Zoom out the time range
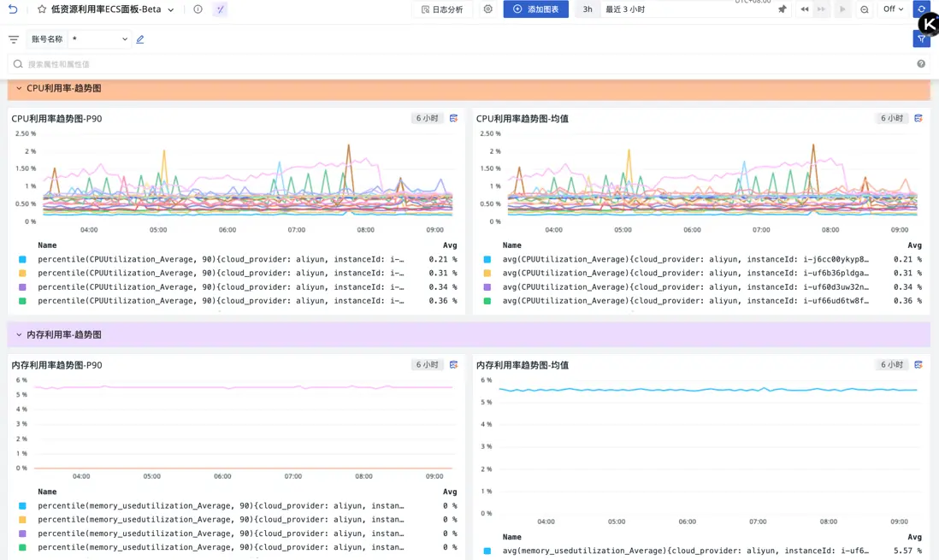This screenshot has width=939, height=560. pos(865,9)
